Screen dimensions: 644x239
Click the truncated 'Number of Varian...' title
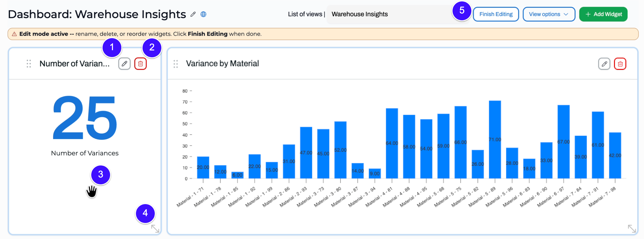pos(75,64)
